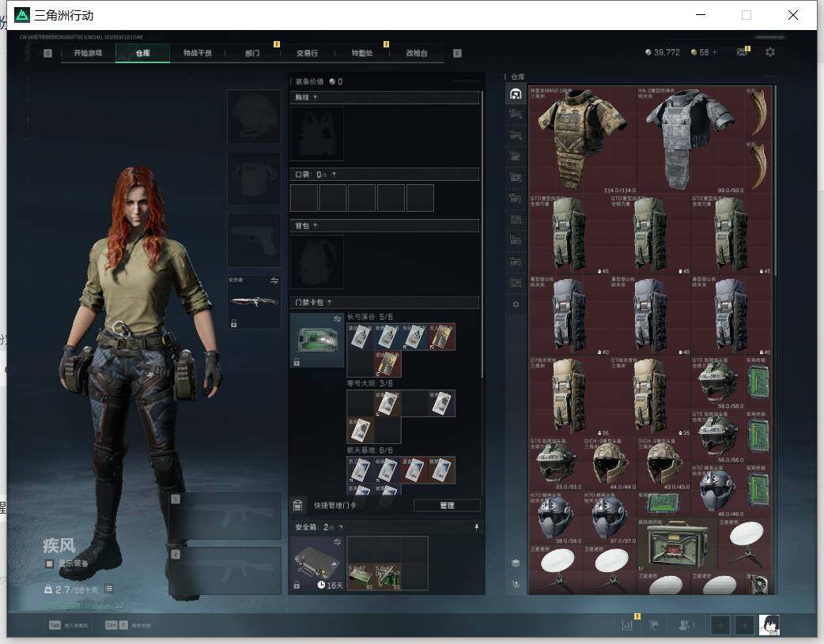Open the stats chart icon at bottom
The image size is (824, 644).
click(627, 624)
